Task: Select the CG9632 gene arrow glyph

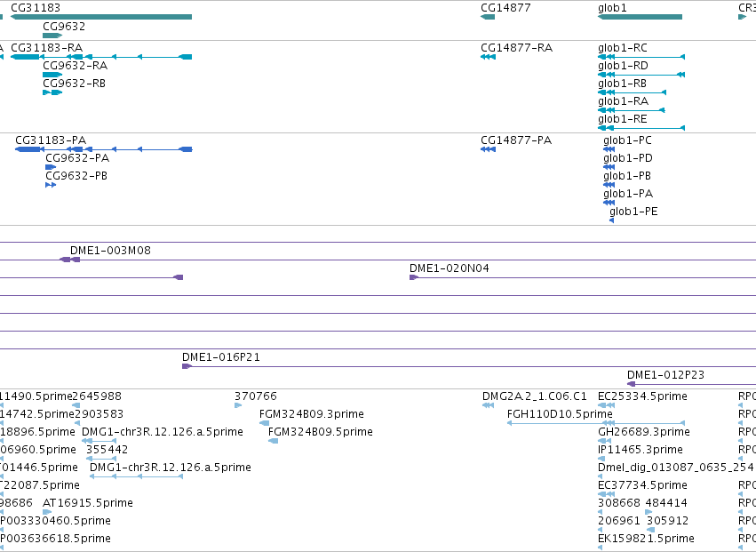Action: [x=52, y=36]
